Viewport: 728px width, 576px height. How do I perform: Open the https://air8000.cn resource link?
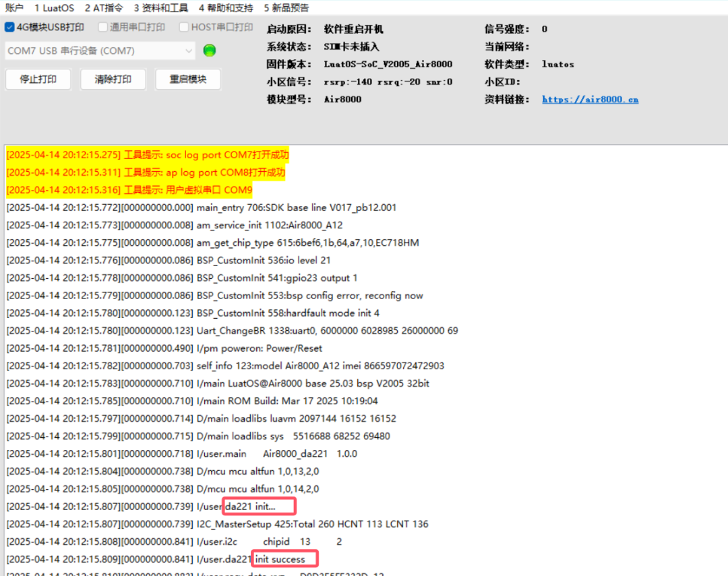tap(590, 100)
